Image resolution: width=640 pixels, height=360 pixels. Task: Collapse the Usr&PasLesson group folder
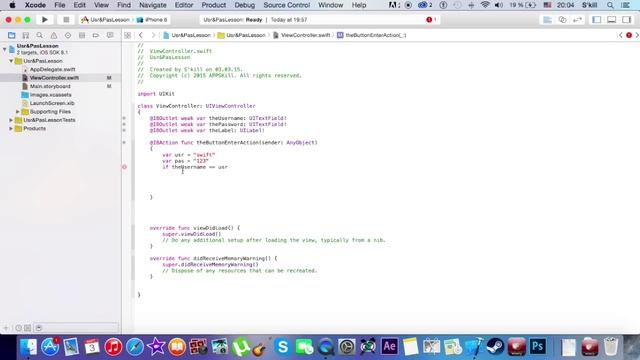11,61
